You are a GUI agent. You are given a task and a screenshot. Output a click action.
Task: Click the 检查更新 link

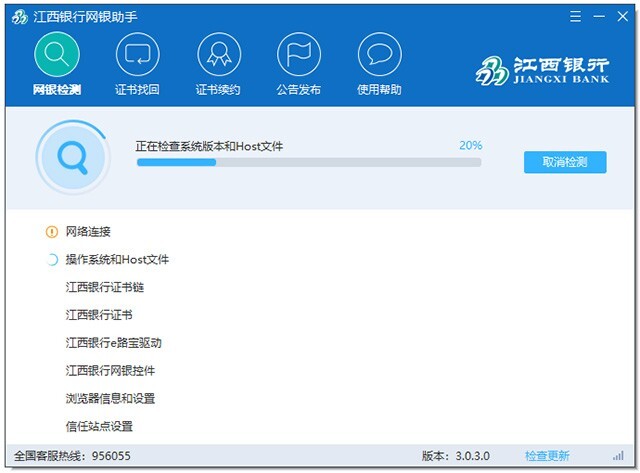tap(547, 455)
